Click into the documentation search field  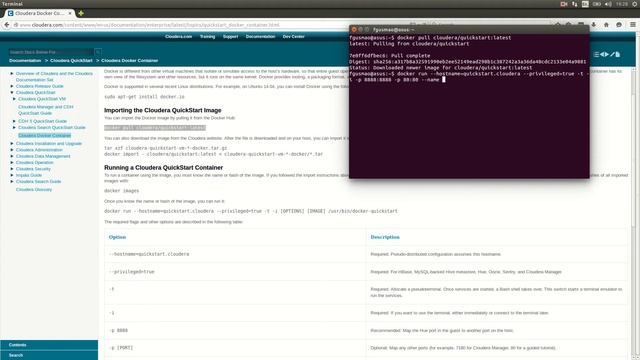[51, 52]
